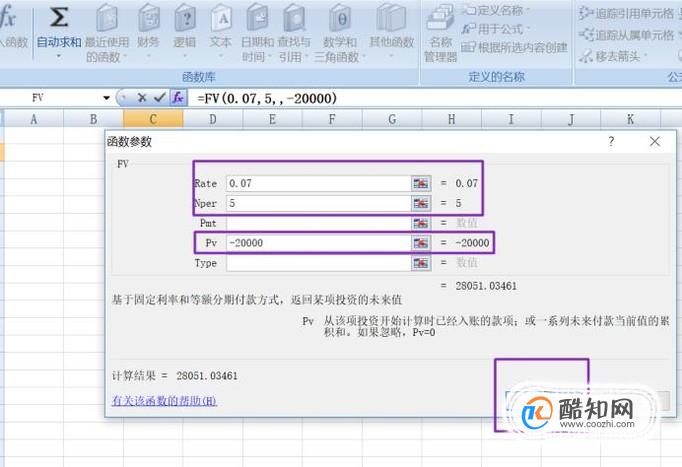Click range selector icon for Pv
This screenshot has height=467, width=682.
(x=421, y=243)
